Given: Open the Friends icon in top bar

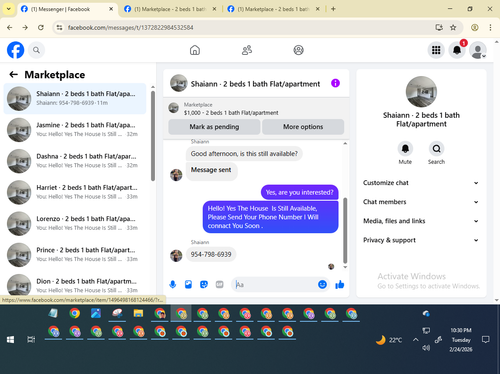Looking at the screenshot, I should 247,50.
